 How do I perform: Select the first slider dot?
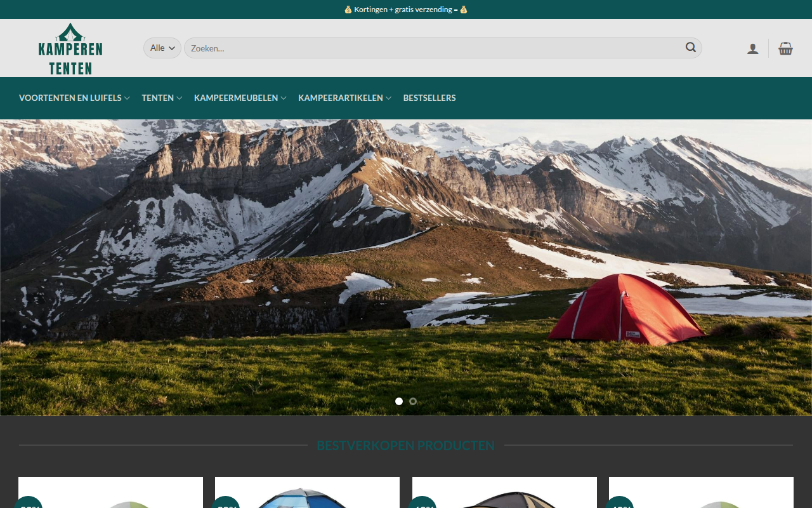coord(399,401)
